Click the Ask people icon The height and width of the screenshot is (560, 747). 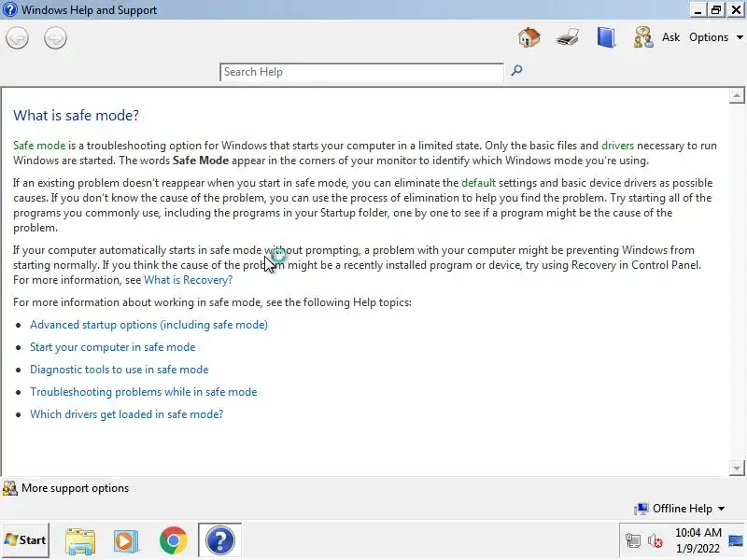coord(643,37)
